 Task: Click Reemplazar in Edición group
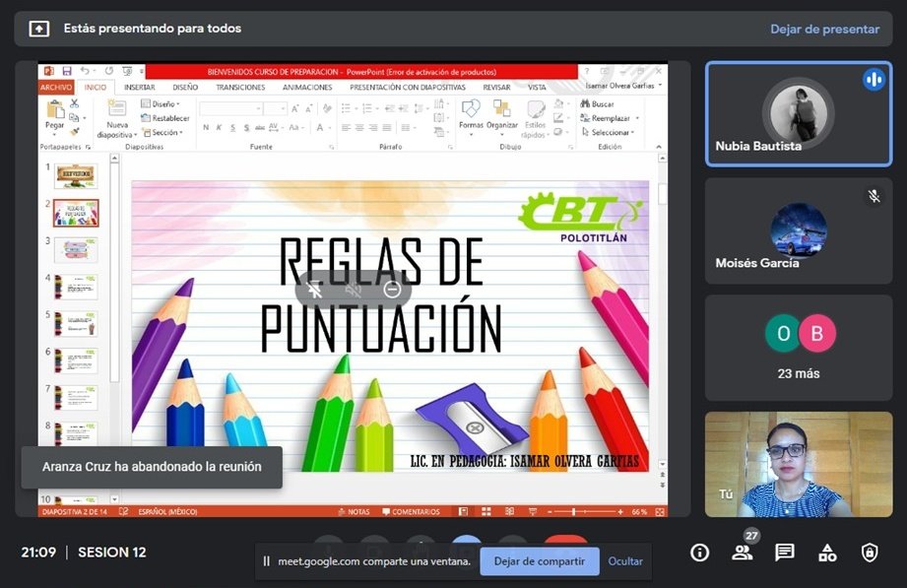605,118
